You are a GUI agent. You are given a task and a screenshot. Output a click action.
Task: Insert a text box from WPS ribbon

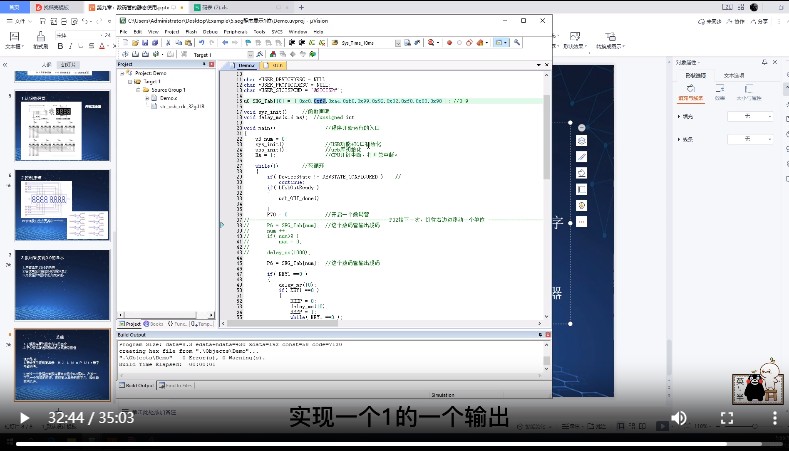14,40
